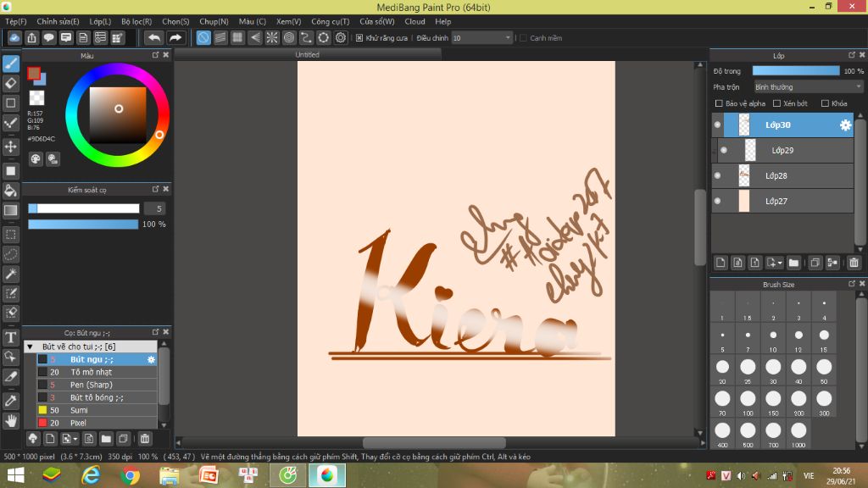Delete layer with trash icon in layer panel
This screenshot has height=488, width=868.
click(x=854, y=263)
